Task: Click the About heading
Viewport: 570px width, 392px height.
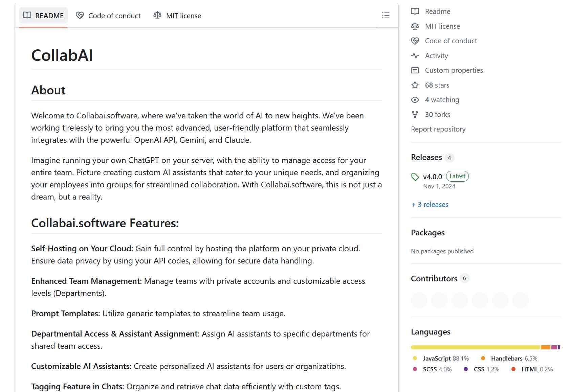Action: (x=48, y=90)
